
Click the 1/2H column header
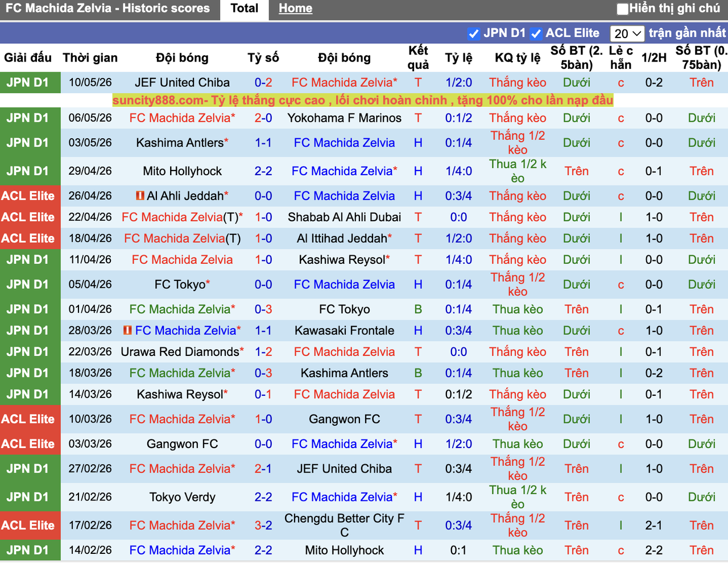tap(654, 58)
